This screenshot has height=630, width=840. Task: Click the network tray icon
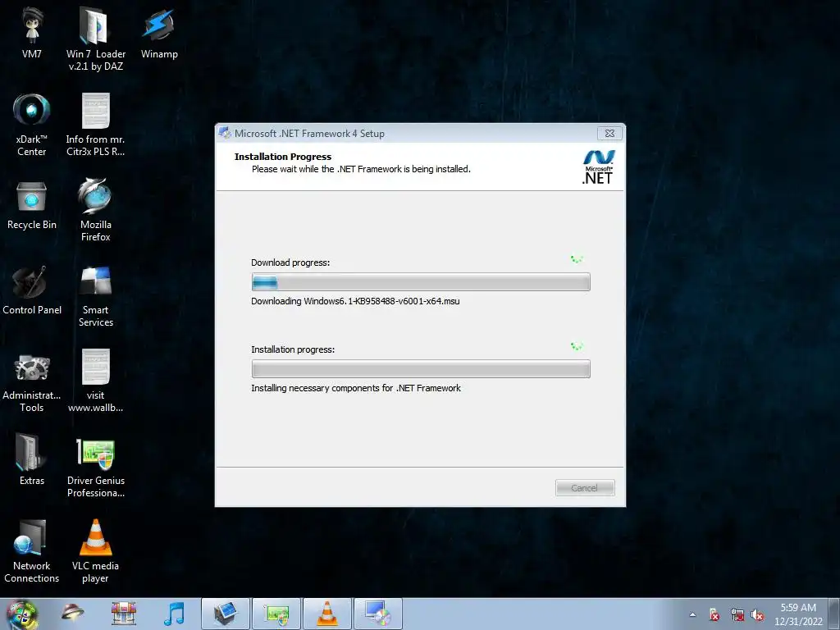pyautogui.click(x=737, y=615)
